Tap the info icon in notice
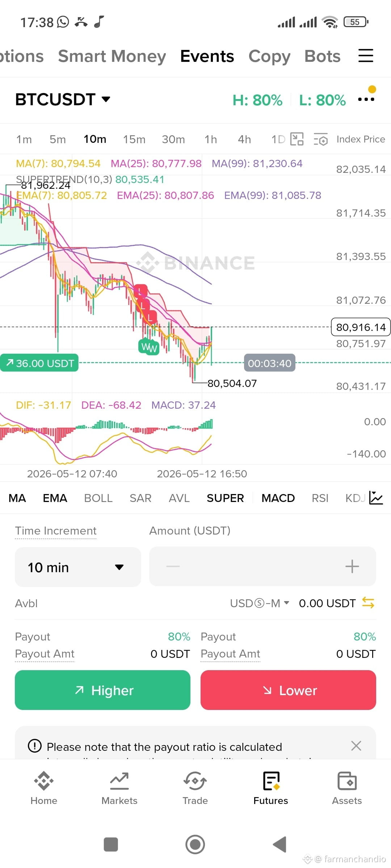Image resolution: width=391 pixels, height=868 pixels. point(35,745)
